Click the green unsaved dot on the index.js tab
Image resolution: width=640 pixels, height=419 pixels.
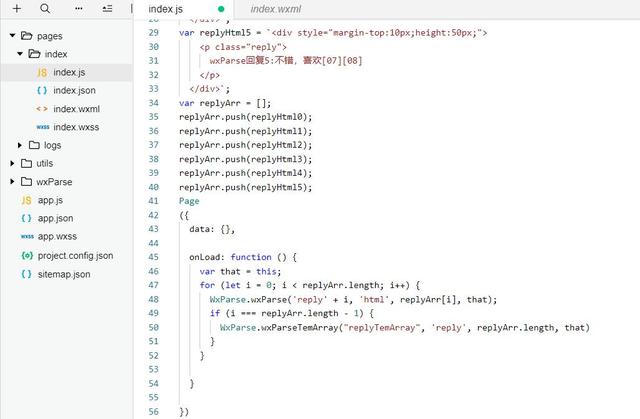click(221, 9)
